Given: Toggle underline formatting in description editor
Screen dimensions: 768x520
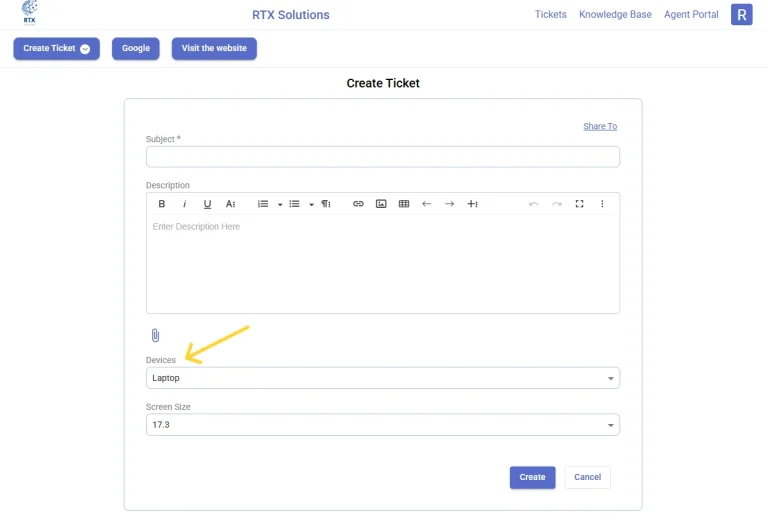Looking at the screenshot, I should click(207, 204).
